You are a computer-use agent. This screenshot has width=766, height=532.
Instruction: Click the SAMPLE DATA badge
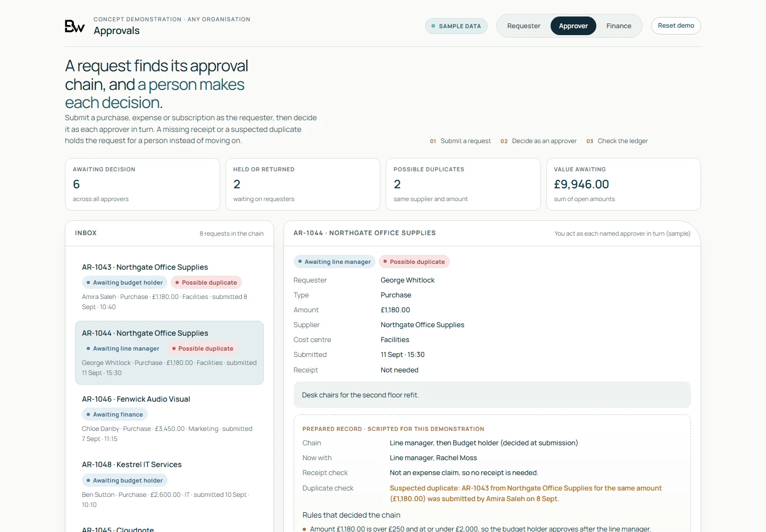(456, 26)
